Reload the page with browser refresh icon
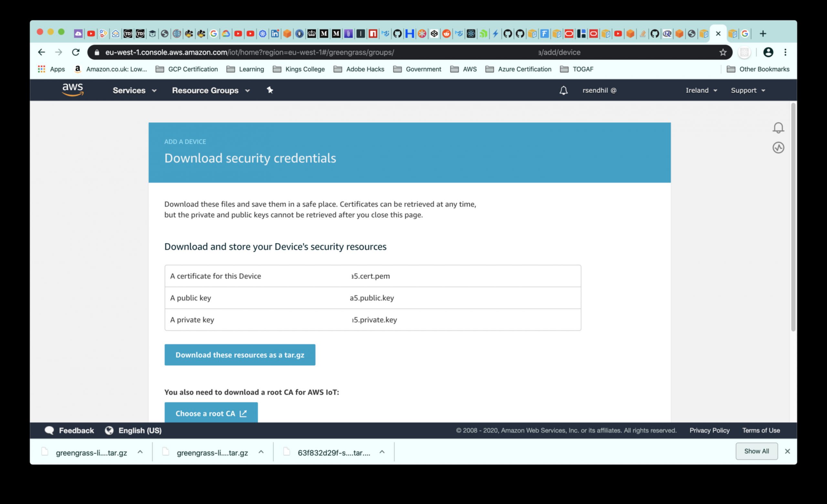The height and width of the screenshot is (504, 827). click(76, 52)
